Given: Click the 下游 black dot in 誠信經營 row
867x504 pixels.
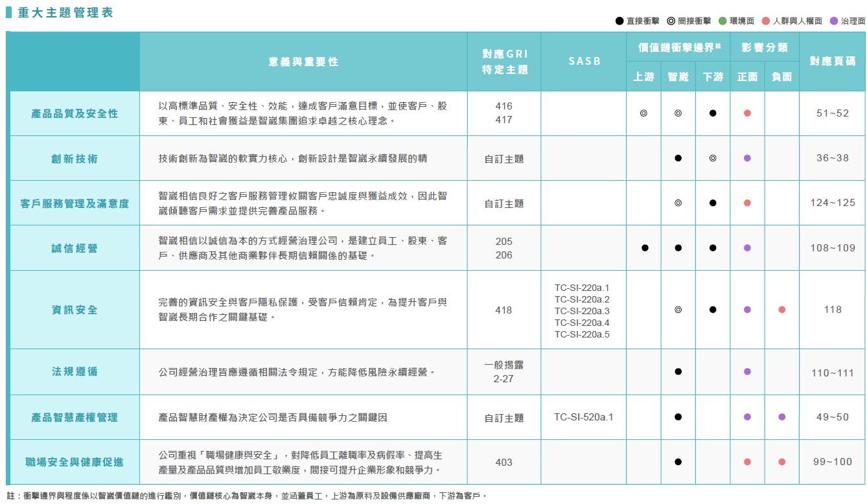Looking at the screenshot, I should click(x=713, y=247).
